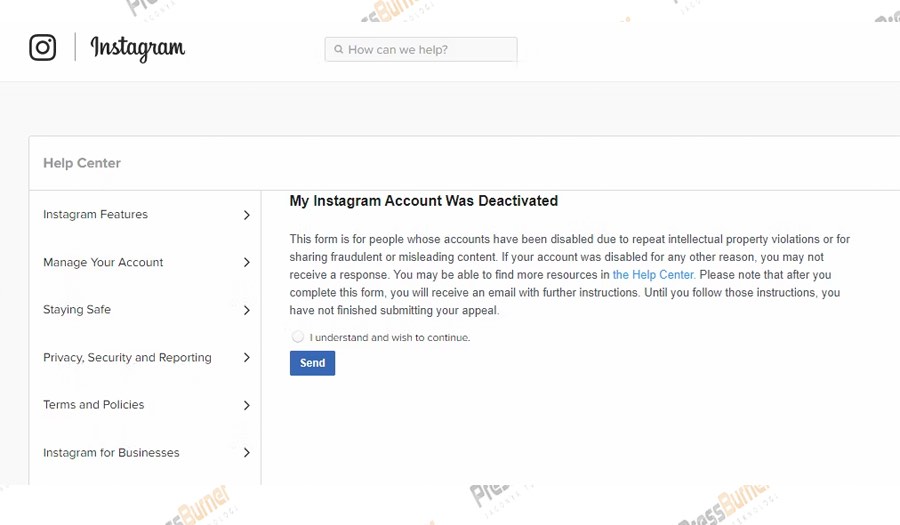The height and width of the screenshot is (525, 900).
Task: Open 'the Help Center' link in paragraph
Action: [653, 275]
